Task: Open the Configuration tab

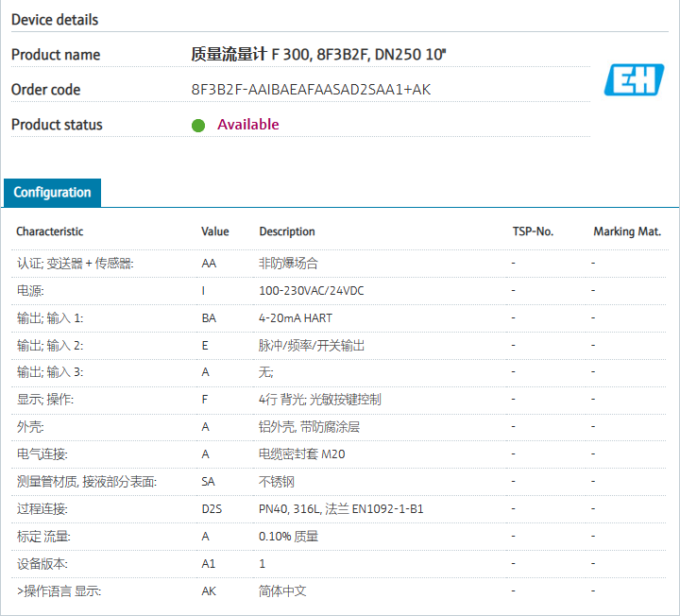Action: click(52, 193)
